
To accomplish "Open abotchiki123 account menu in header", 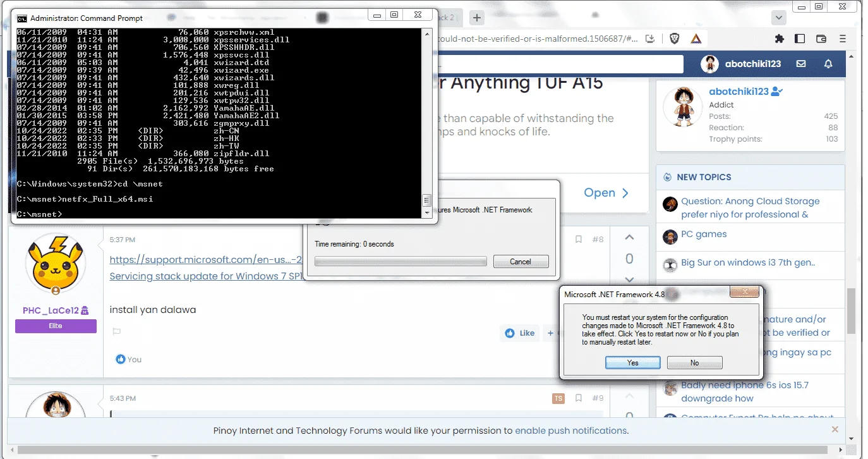I will click(742, 64).
